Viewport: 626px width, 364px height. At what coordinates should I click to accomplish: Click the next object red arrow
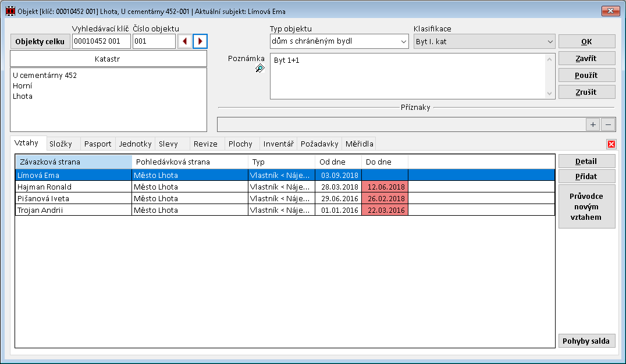click(x=200, y=41)
